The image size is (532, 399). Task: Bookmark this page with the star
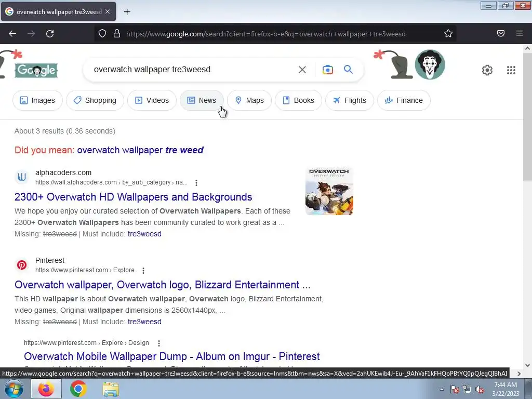(x=448, y=33)
